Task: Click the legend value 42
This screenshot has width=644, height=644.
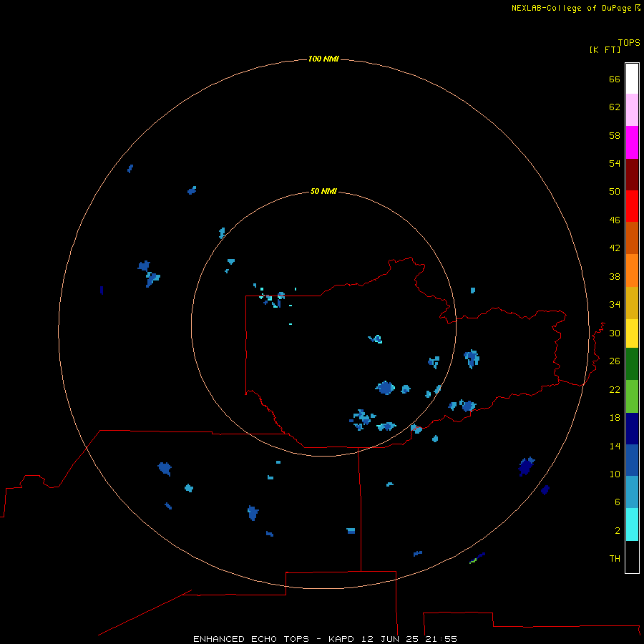Action: click(x=615, y=248)
